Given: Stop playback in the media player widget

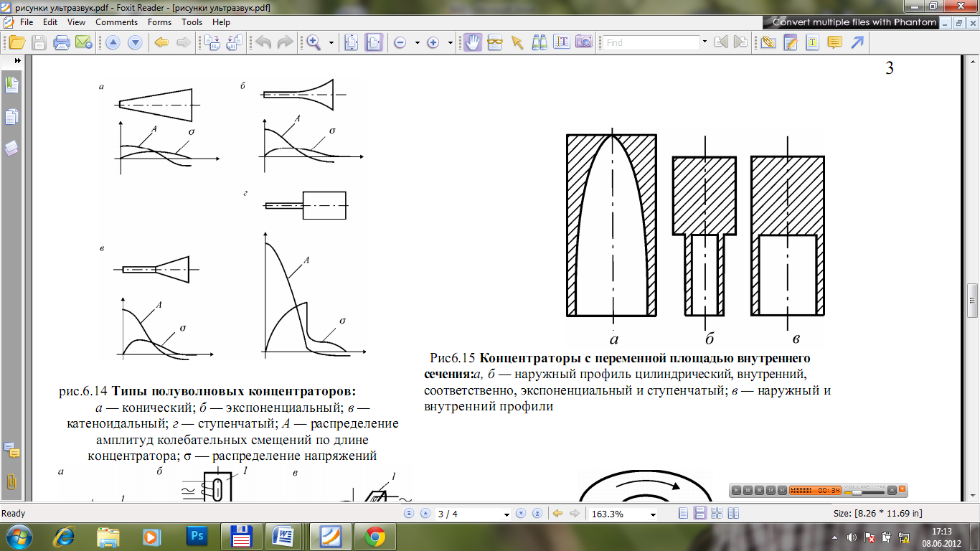Looking at the screenshot, I should click(759, 490).
